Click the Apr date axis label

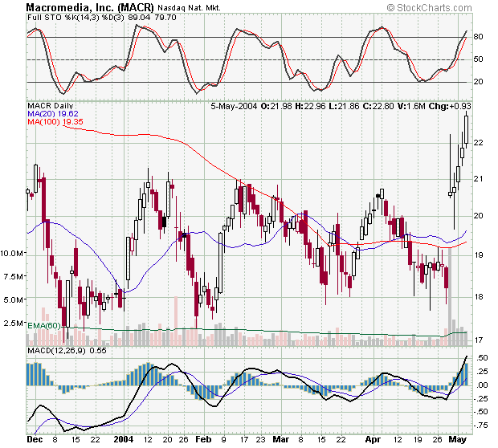pyautogui.click(x=373, y=439)
